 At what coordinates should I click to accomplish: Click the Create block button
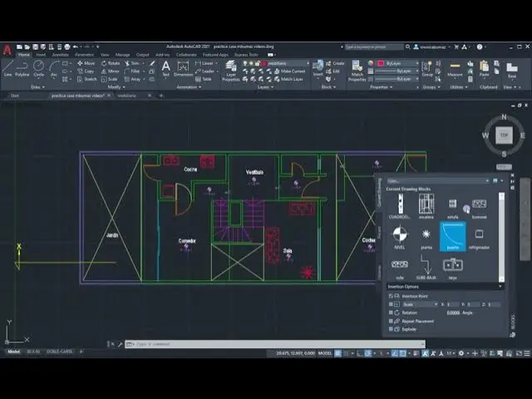[x=335, y=63]
